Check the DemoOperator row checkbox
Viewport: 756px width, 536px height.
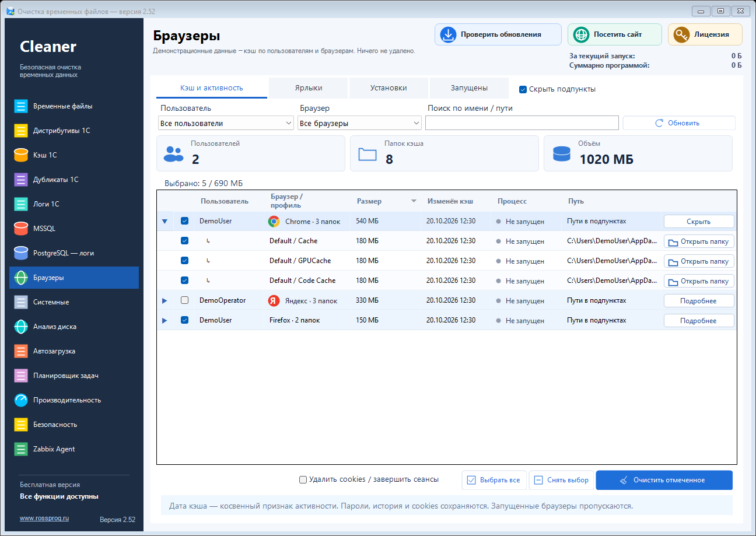[x=184, y=300]
